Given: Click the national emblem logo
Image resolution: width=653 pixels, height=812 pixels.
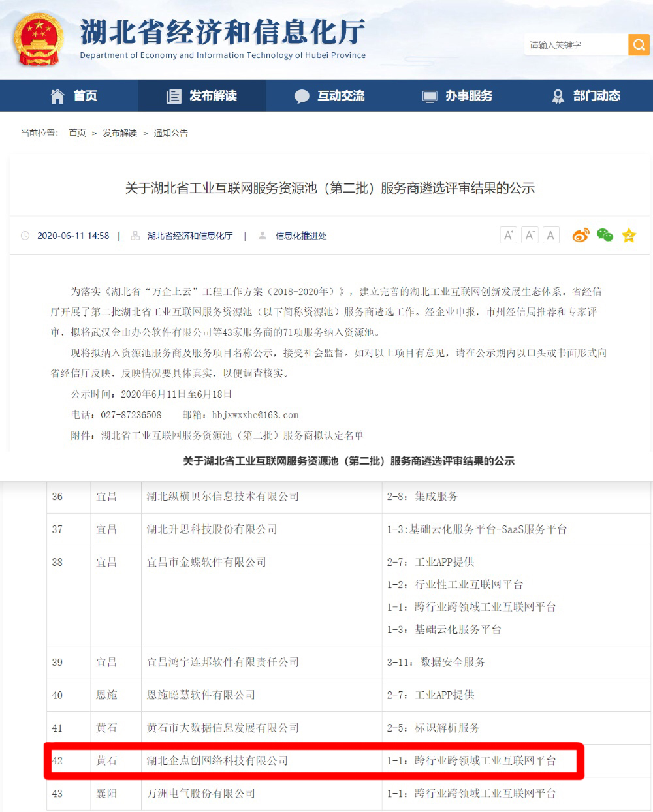Looking at the screenshot, I should pyautogui.click(x=39, y=39).
